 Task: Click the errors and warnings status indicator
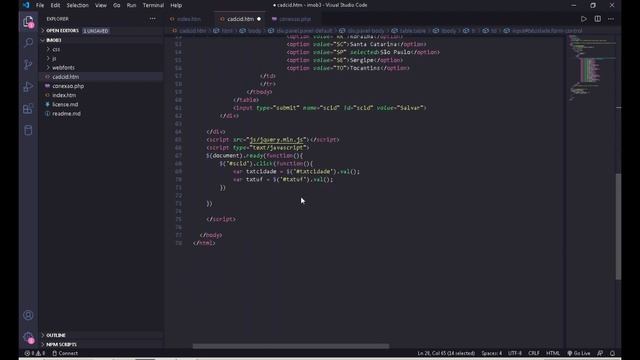pyautogui.click(x=34, y=353)
